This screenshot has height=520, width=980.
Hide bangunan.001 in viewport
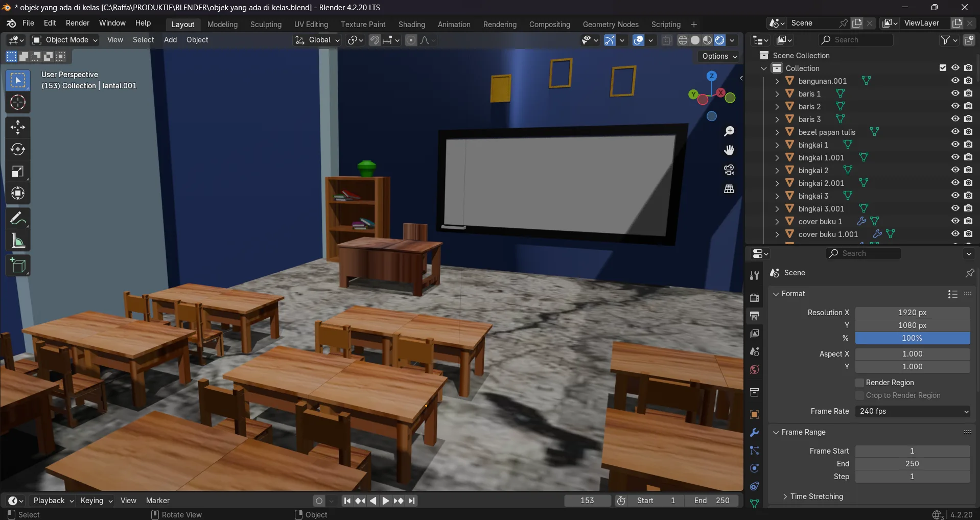955,81
